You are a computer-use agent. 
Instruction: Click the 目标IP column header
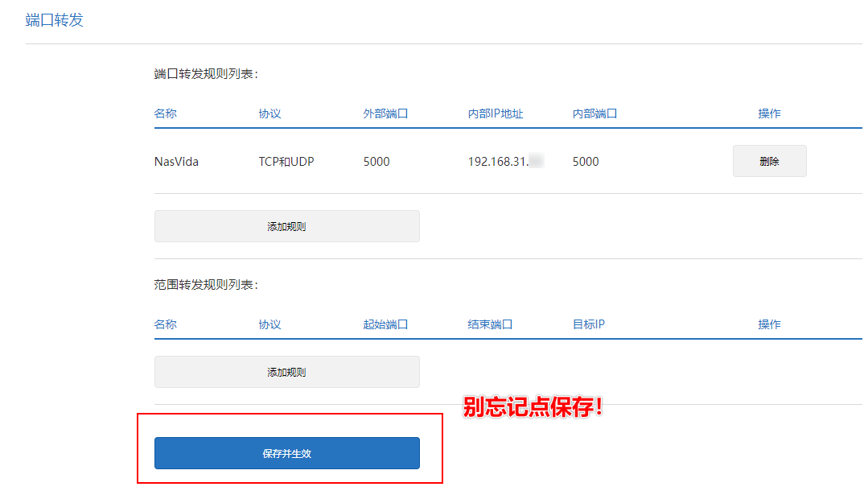point(588,324)
